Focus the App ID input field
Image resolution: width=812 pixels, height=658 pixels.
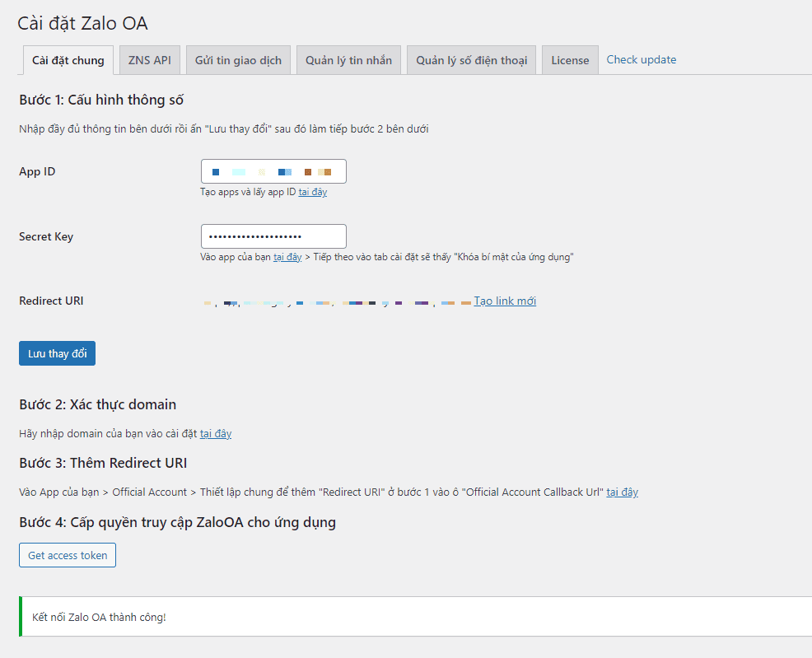pyautogui.click(x=273, y=171)
